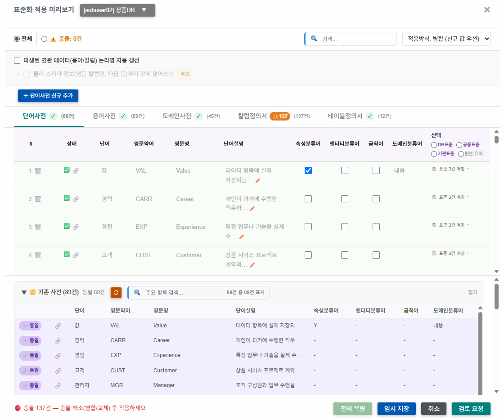
Task: Click the link icon in the 값 row
Action: click(76, 170)
